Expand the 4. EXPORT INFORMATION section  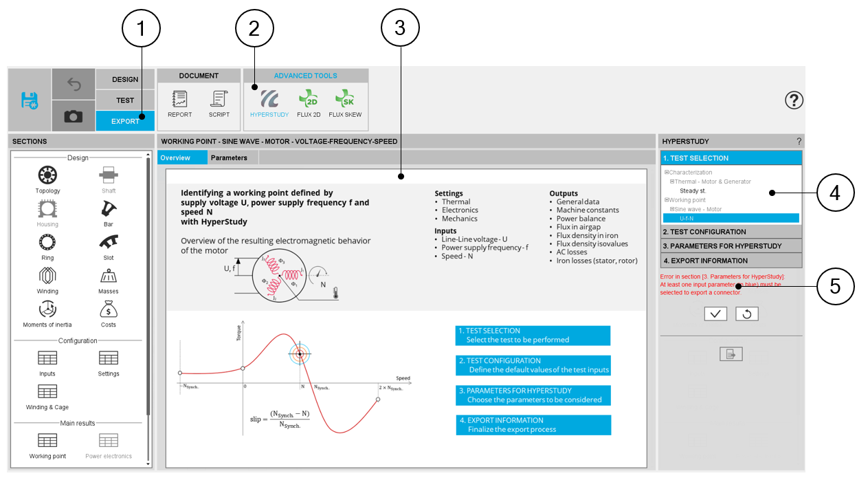731,261
